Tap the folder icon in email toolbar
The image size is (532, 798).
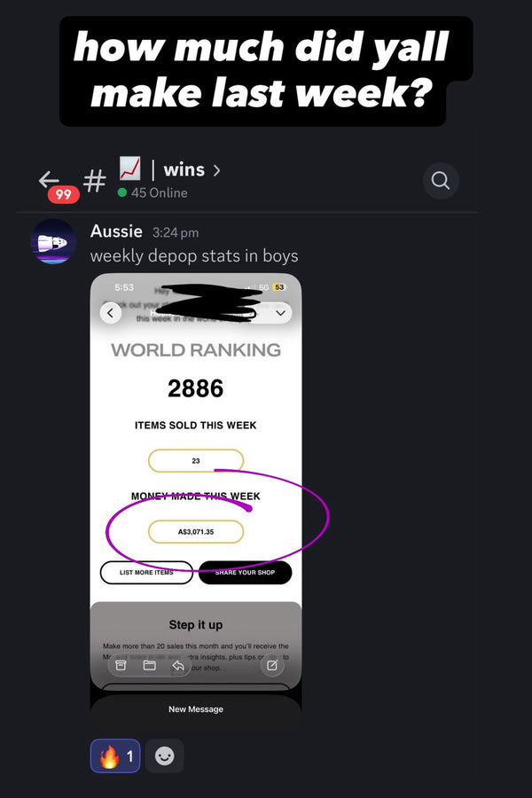pos(150,665)
